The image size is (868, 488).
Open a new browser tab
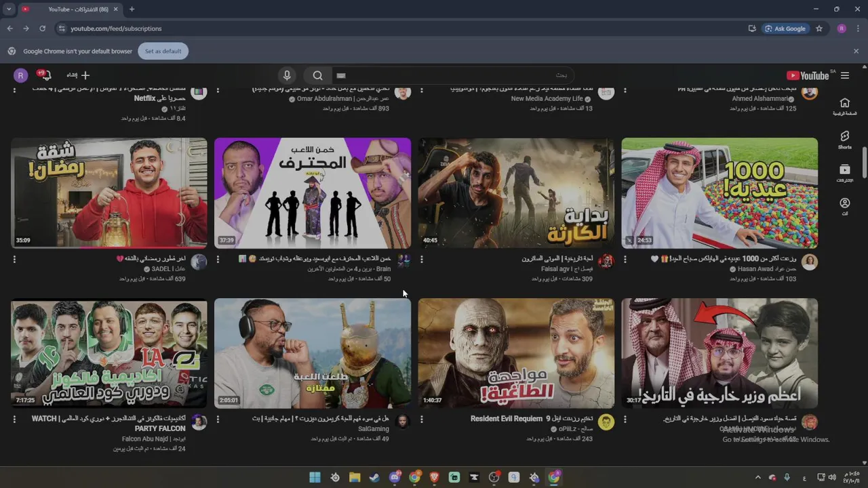pos(132,9)
